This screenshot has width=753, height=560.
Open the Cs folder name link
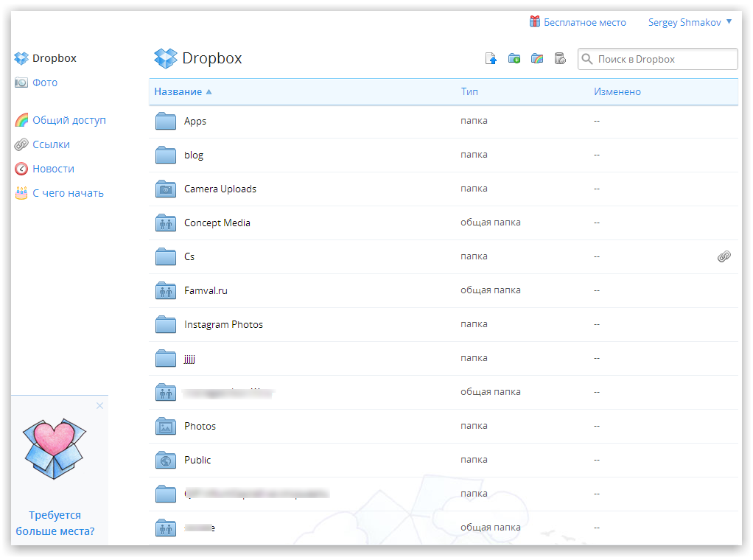pyautogui.click(x=189, y=256)
